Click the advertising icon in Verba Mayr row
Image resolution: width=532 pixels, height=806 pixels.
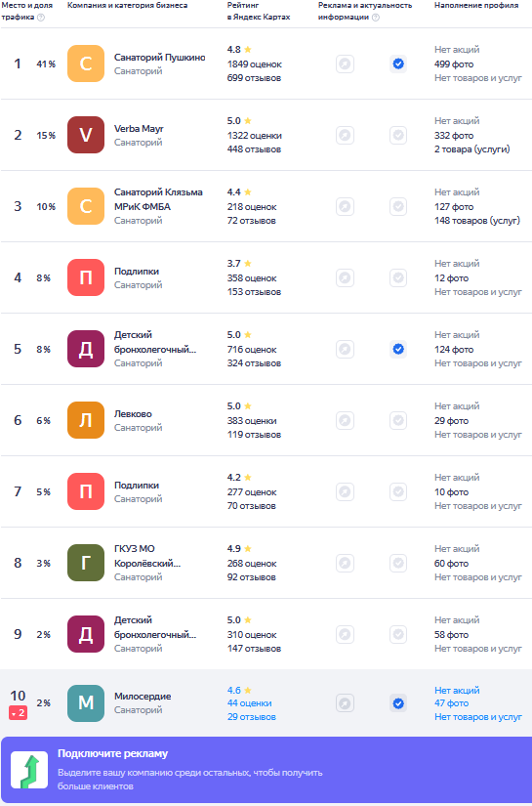346,136
